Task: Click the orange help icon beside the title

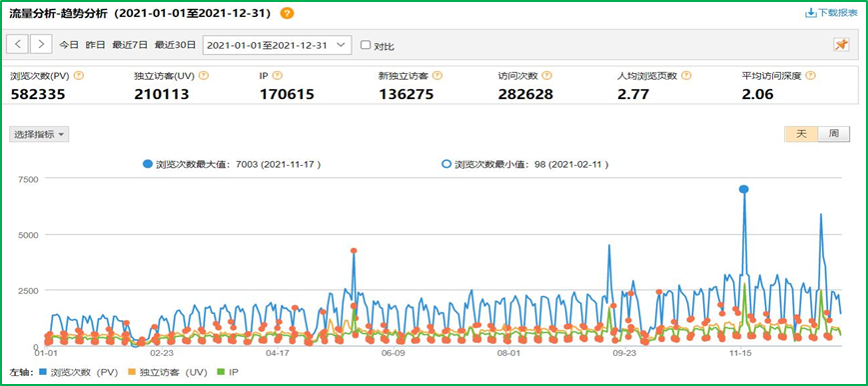Action: (287, 13)
